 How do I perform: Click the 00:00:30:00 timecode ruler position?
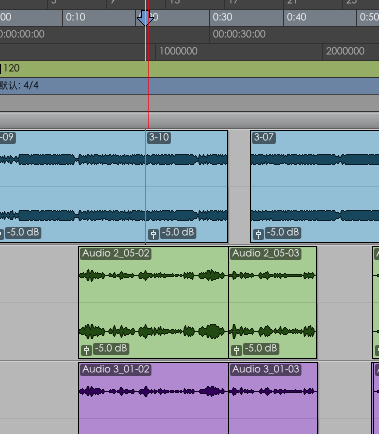click(x=239, y=34)
